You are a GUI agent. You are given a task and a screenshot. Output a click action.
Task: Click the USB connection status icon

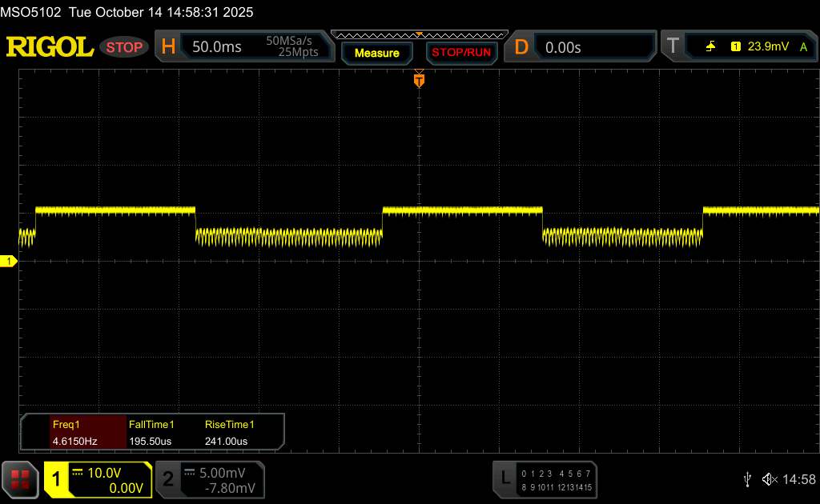(747, 478)
